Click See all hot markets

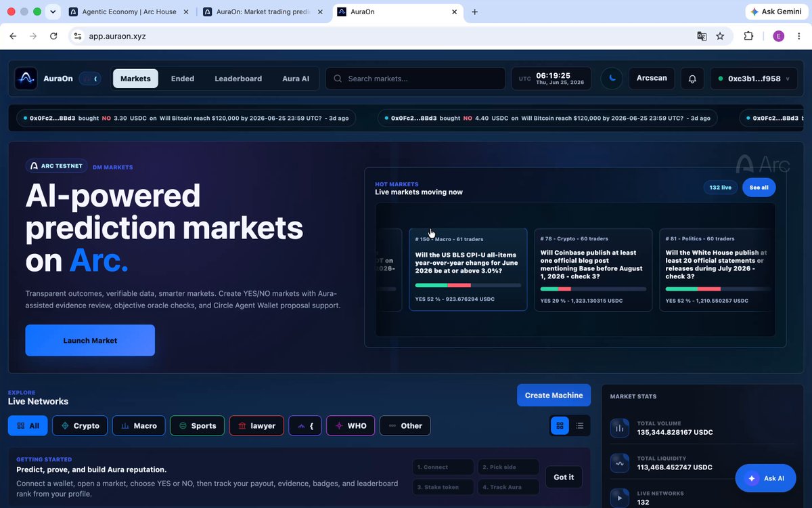(x=759, y=188)
